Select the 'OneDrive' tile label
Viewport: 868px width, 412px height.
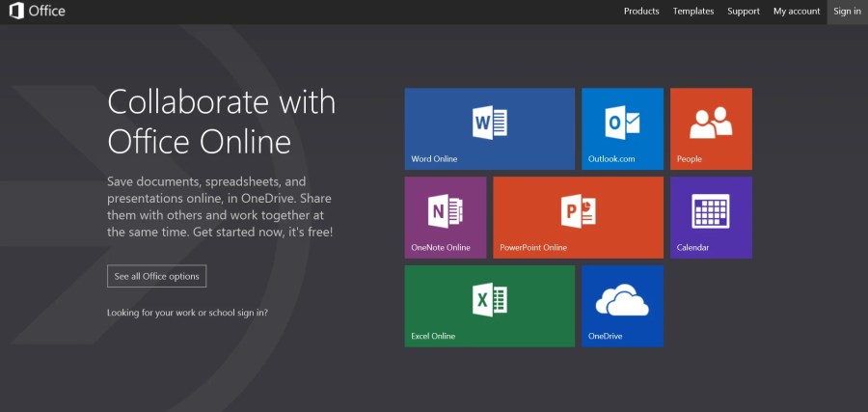click(605, 336)
